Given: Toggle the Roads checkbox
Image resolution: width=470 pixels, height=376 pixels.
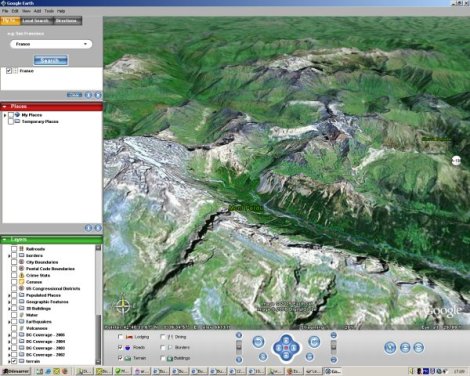Looking at the screenshot, I should click(120, 347).
